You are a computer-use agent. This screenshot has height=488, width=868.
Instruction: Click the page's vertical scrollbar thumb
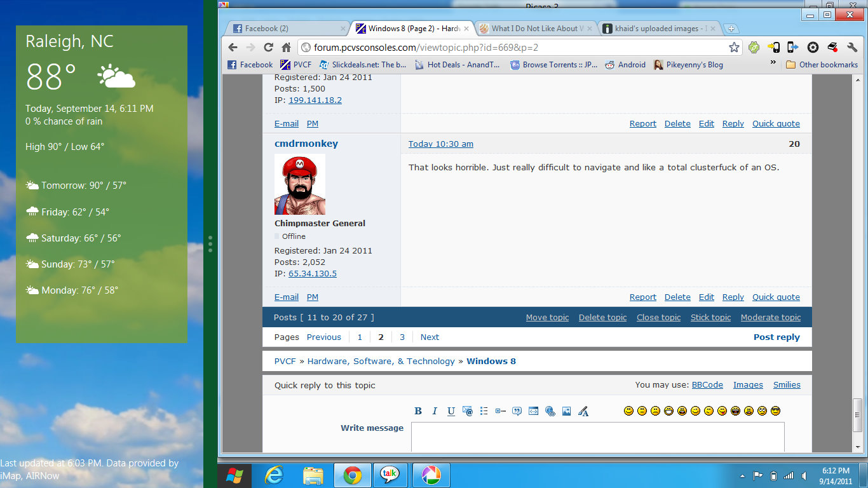(857, 416)
